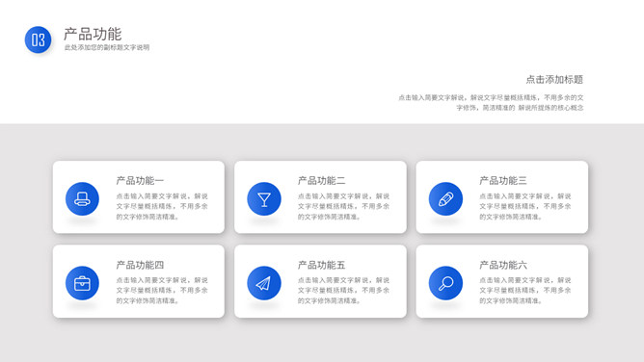Select the main title 产品功能
Image resolution: width=644 pixels, height=362 pixels.
click(x=93, y=34)
